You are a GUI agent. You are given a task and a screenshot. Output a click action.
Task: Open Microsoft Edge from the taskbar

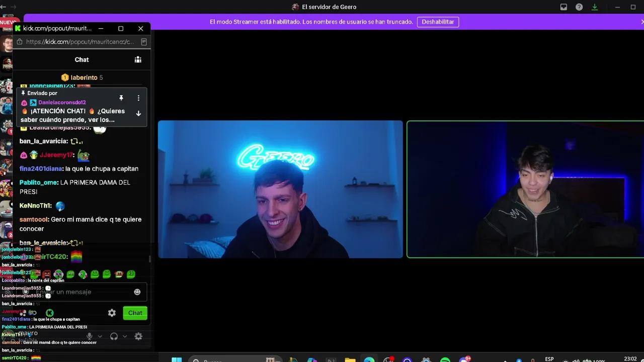click(369, 359)
